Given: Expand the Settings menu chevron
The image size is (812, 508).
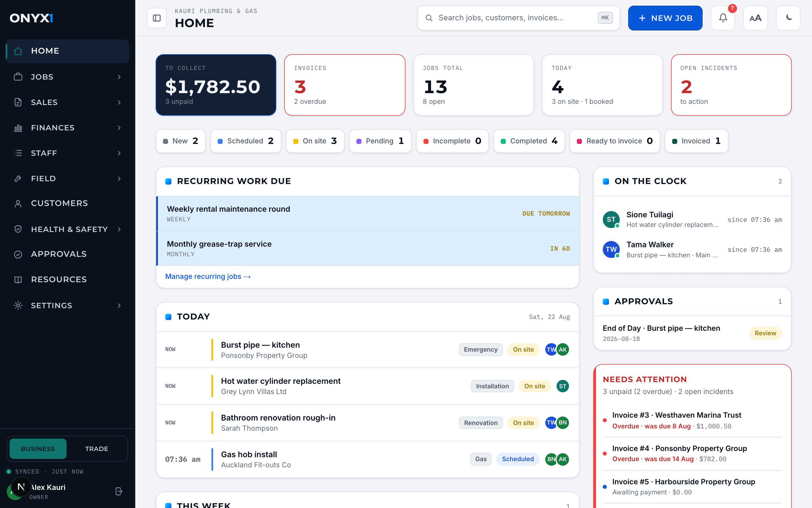Looking at the screenshot, I should pyautogui.click(x=119, y=305).
